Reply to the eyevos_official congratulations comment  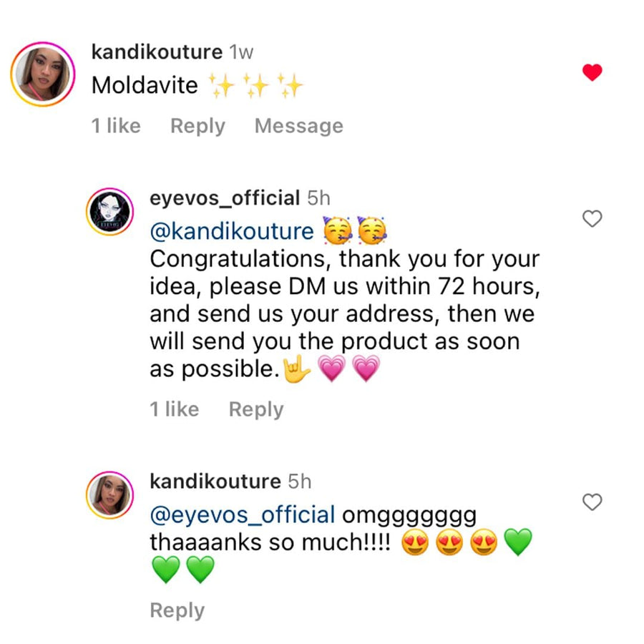click(255, 409)
